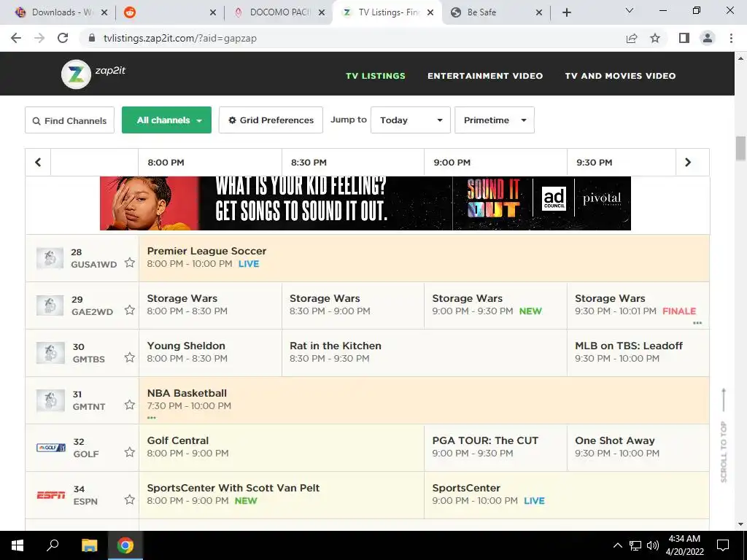This screenshot has width=747, height=560.
Task: Favorite channel 34 ESPN with its star
Action: pyautogui.click(x=130, y=499)
